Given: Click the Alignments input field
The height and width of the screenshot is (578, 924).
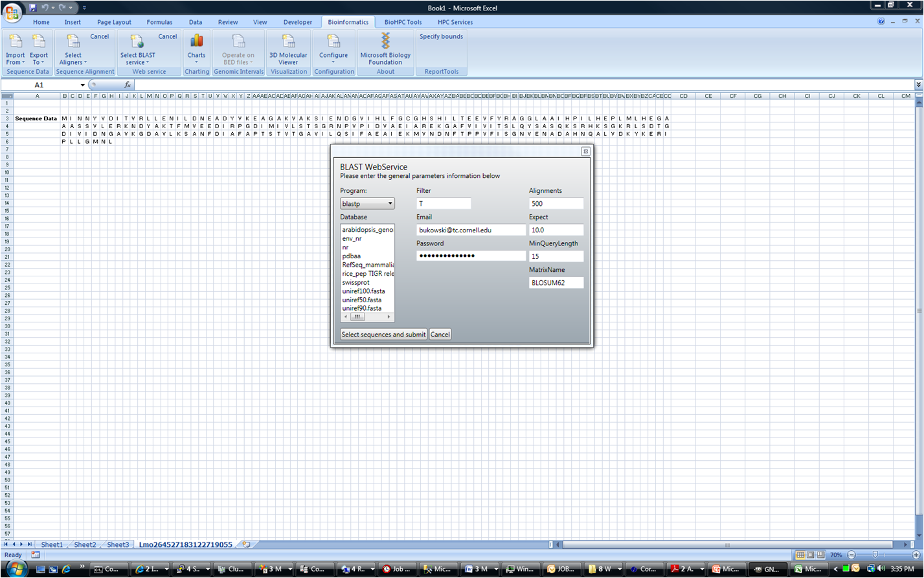Looking at the screenshot, I should (556, 203).
